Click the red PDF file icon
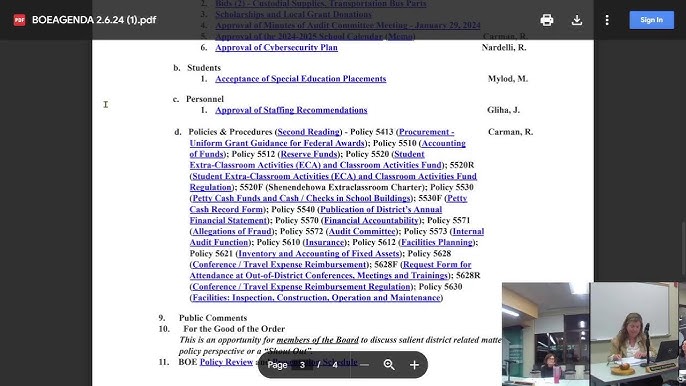 [x=19, y=20]
